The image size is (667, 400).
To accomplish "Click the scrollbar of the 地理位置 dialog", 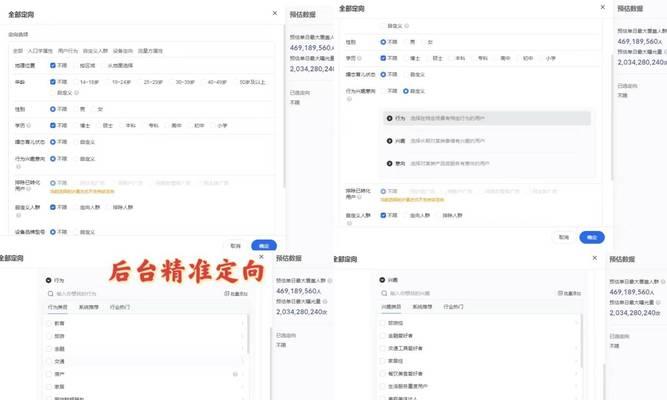I will click(x=284, y=106).
